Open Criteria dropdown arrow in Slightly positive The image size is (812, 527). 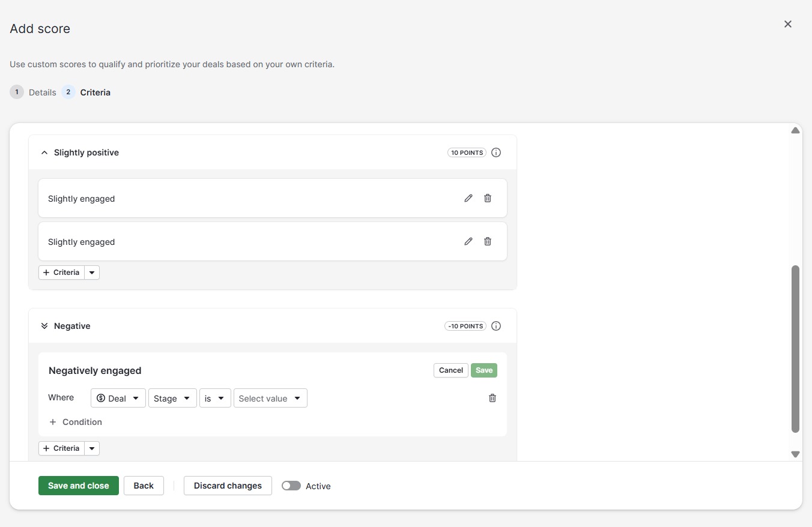tap(92, 273)
